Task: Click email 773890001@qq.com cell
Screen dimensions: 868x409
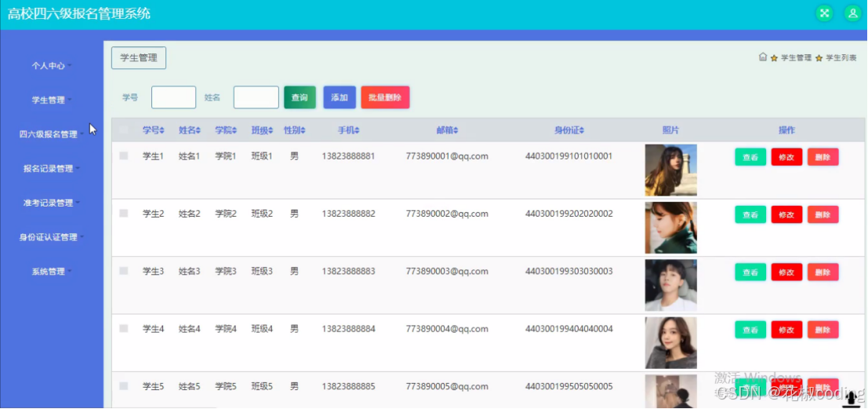Action: (447, 156)
